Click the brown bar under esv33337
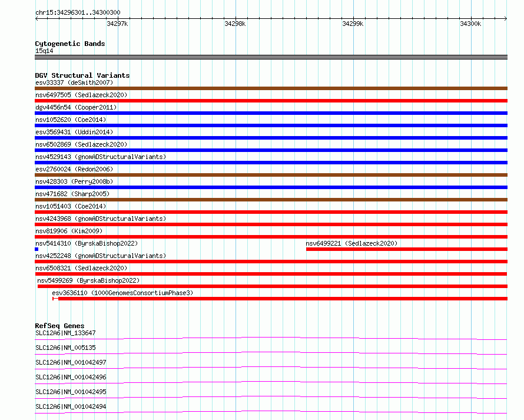This screenshot has width=524, height=420. pos(271,88)
